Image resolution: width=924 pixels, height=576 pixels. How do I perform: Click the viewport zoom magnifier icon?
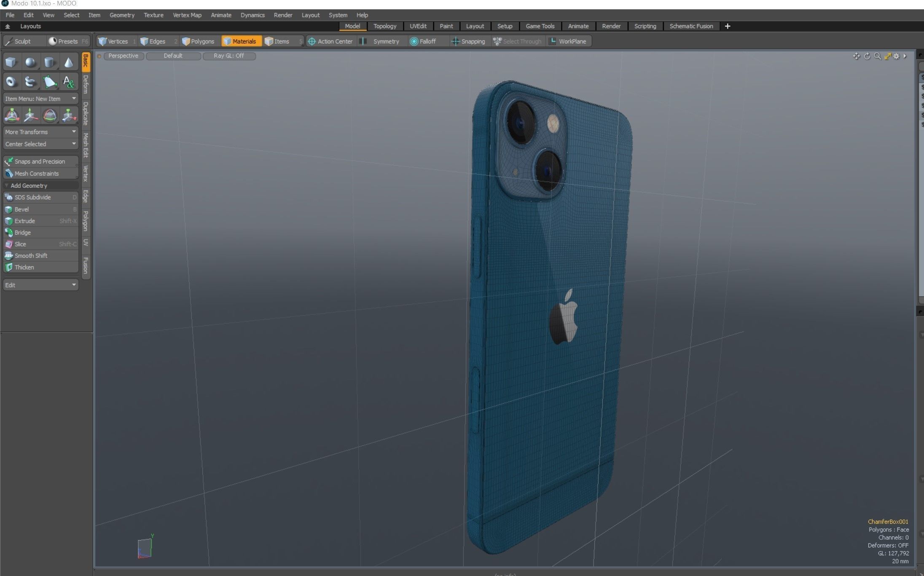[x=877, y=56]
